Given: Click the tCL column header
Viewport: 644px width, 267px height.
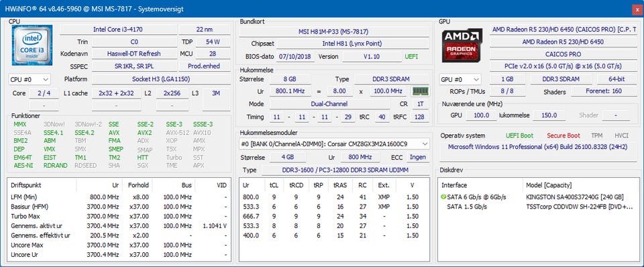Looking at the screenshot, I should pos(274,185).
